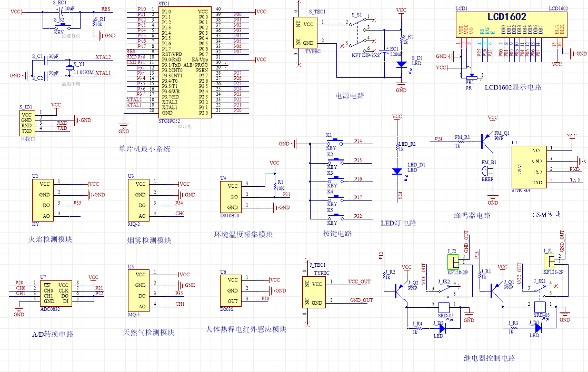Click the SIM900A GSM module block
The height and width of the screenshot is (372, 588).
pos(529,167)
